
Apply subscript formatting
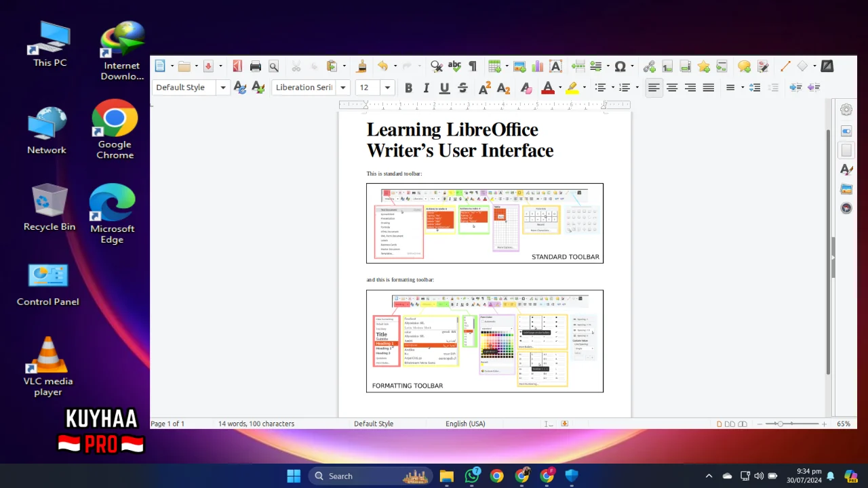[503, 87]
